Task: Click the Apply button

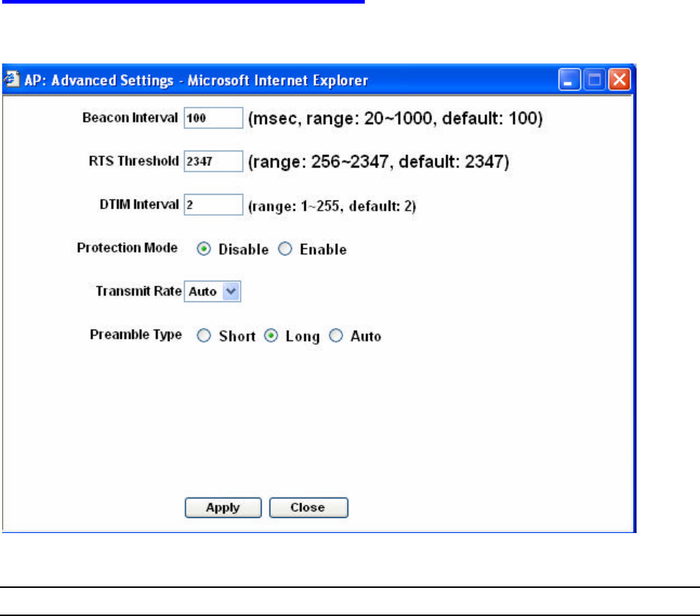Action: [223, 508]
